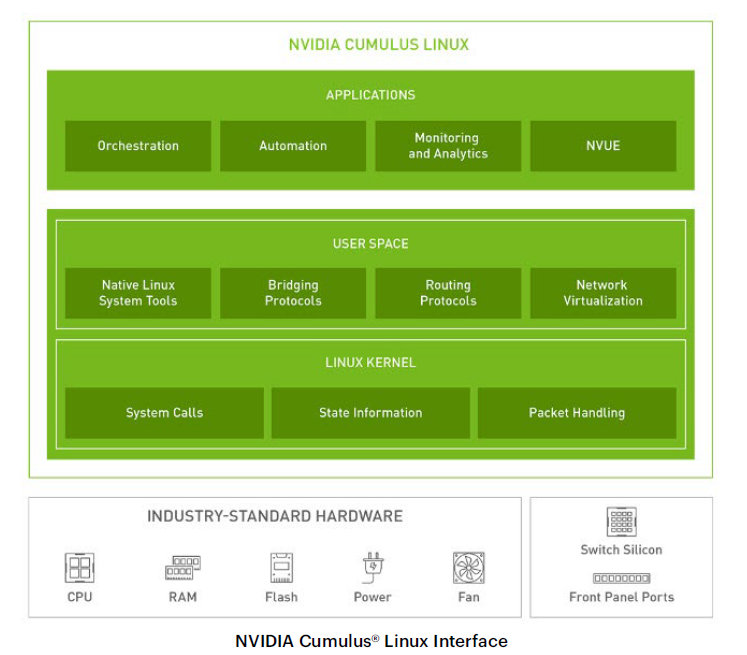
Task: Click the Power plug icon
Action: tap(372, 567)
